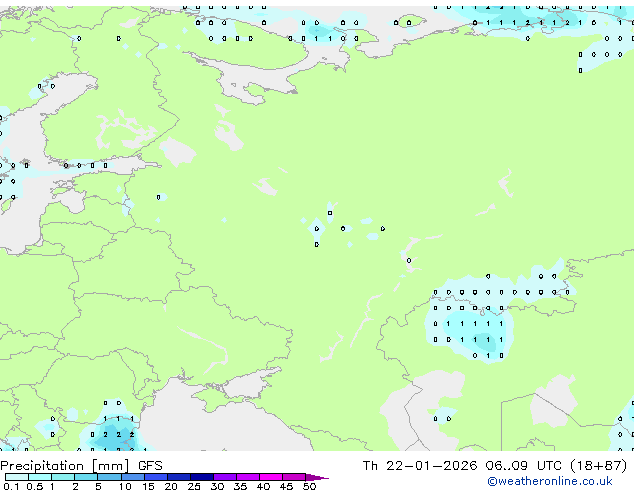Click the 0.5–1 mm legend swatch
The height and width of the screenshot is (490, 634).
tap(40, 477)
